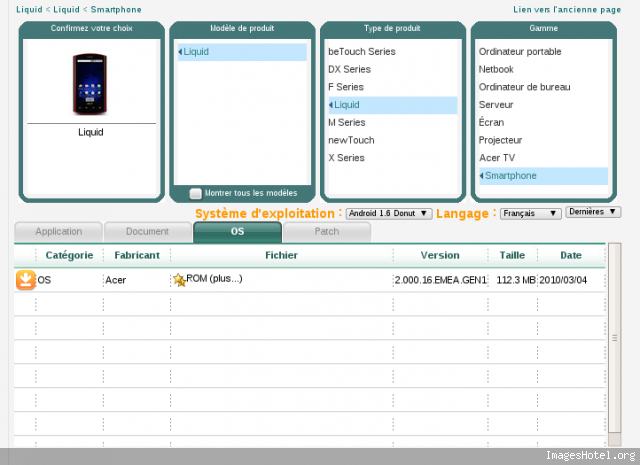Click the Liquid smartphone product image
This screenshot has height=465, width=640.
point(90,84)
